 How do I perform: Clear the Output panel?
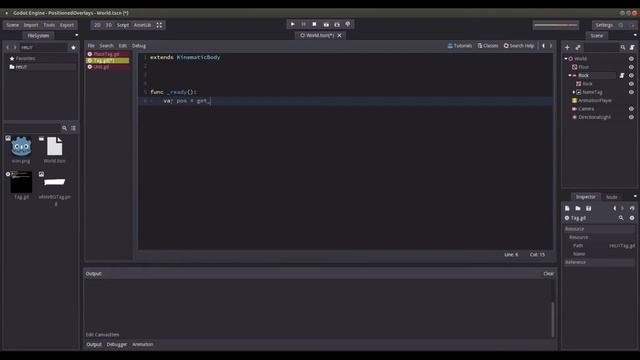549,273
